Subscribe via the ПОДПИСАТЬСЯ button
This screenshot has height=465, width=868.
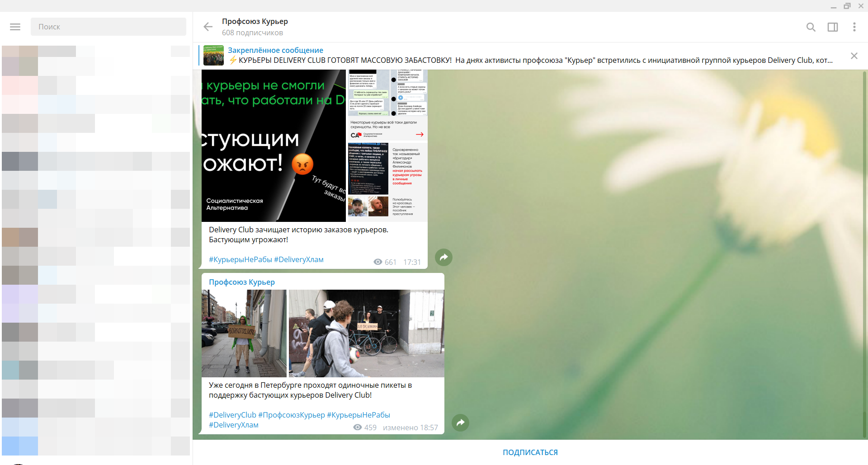click(530, 452)
